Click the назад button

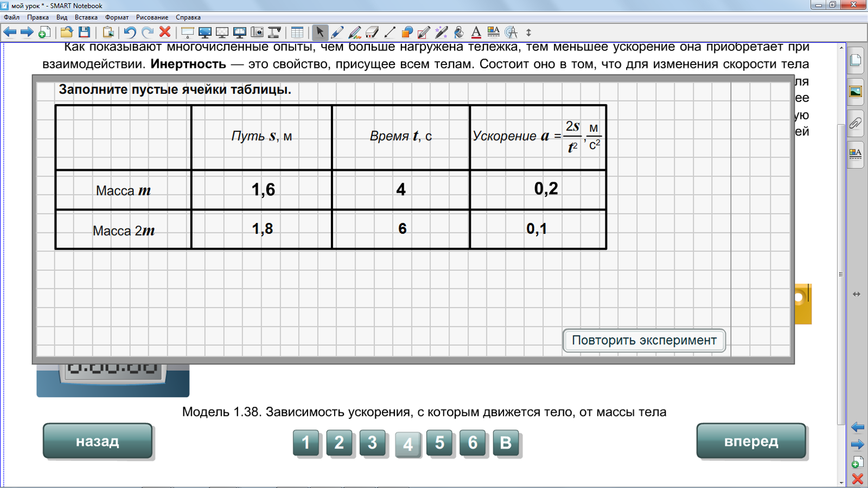tap(98, 441)
